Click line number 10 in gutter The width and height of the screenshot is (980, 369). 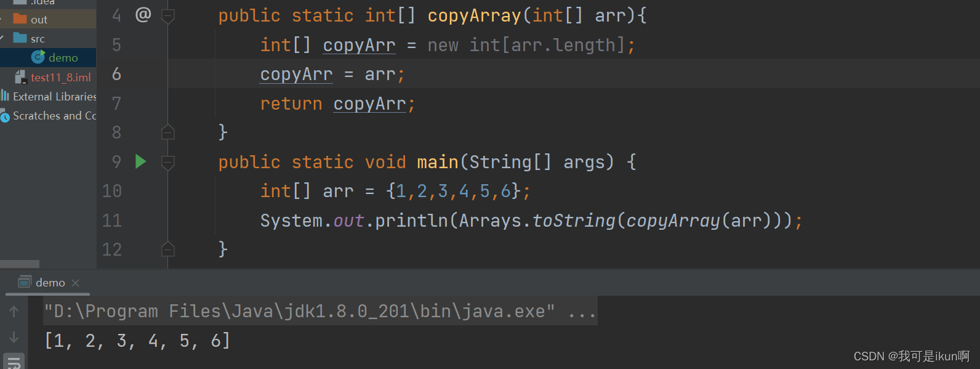pos(112,191)
